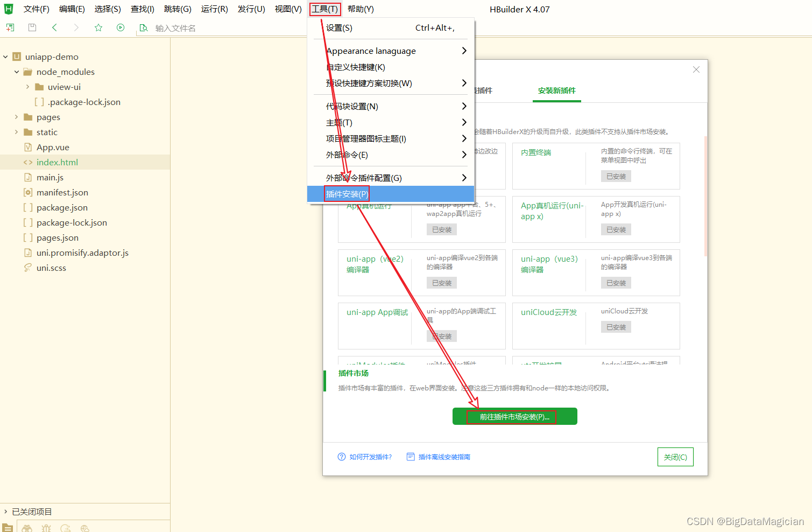Viewport: 812px width, 532px height.
Task: Click the HBuilder X logo icon
Action: pos(9,9)
